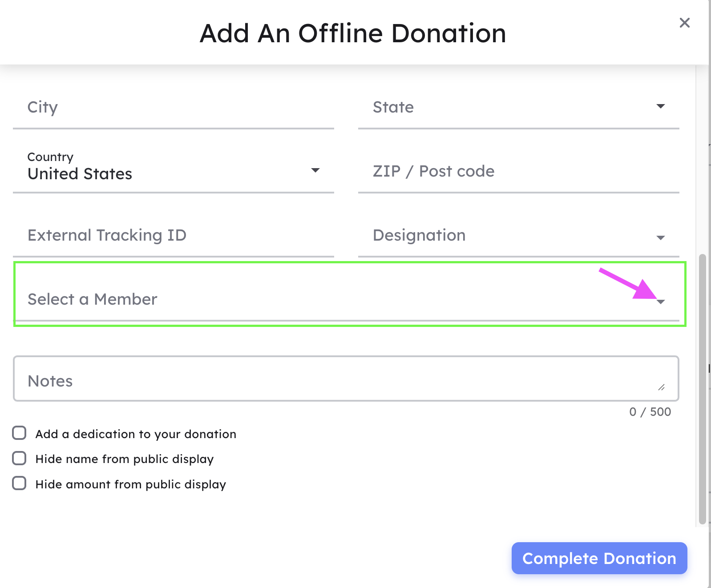The height and width of the screenshot is (588, 711).
Task: Expand the Designation dropdown field
Action: point(519,235)
